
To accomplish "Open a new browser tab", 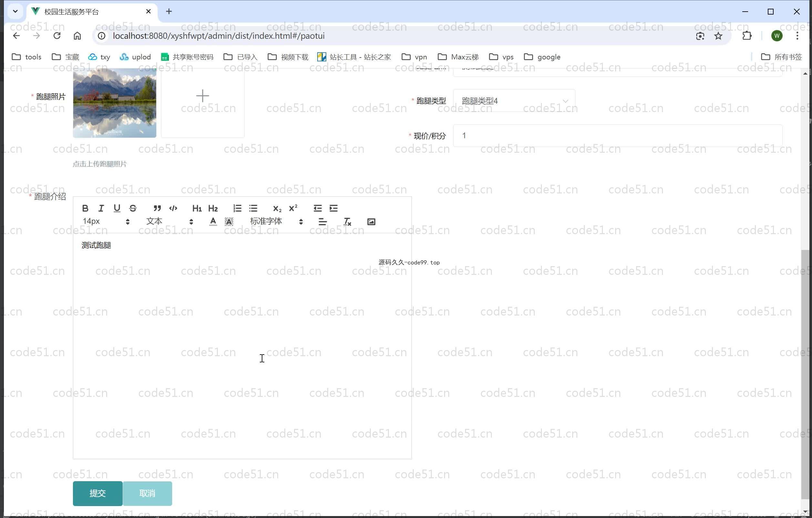I will [x=169, y=12].
